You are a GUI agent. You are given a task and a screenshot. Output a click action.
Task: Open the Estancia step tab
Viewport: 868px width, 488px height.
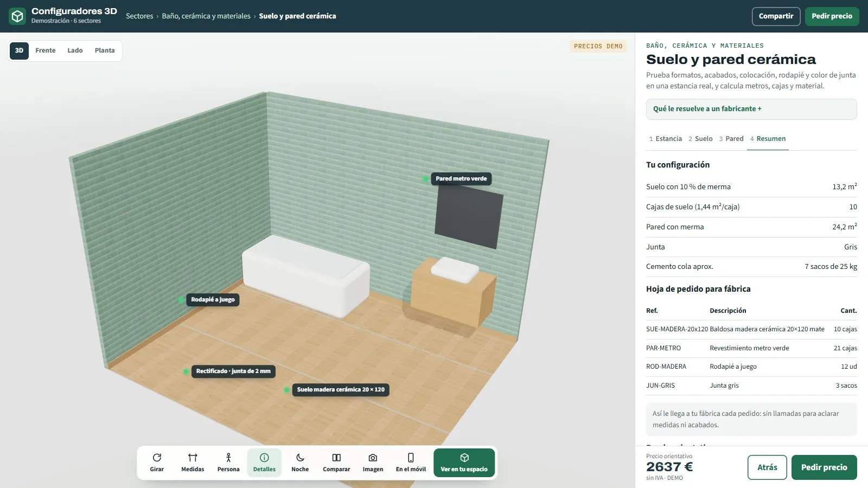[x=666, y=139]
